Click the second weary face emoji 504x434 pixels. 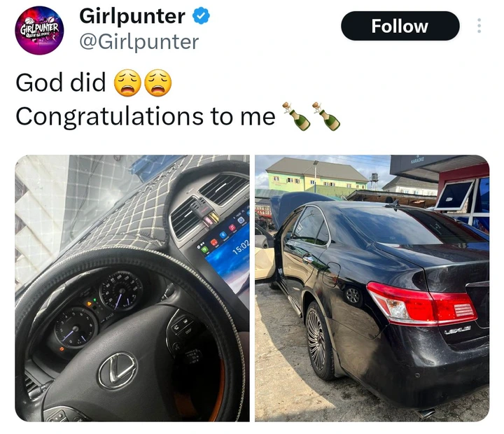coord(157,83)
